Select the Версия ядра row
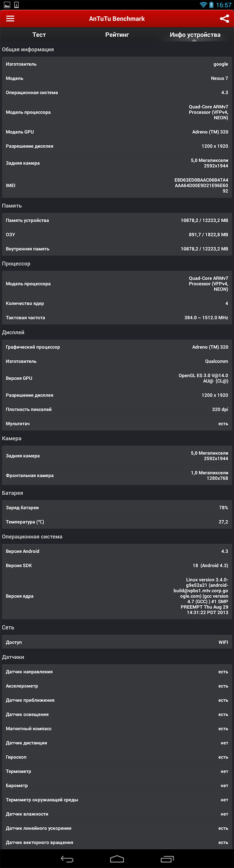 117,596
